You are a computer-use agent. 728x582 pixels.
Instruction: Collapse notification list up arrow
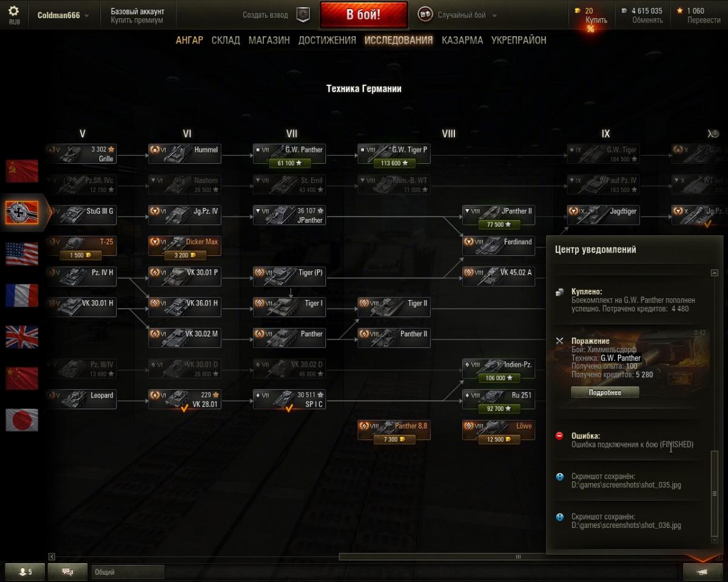715,273
